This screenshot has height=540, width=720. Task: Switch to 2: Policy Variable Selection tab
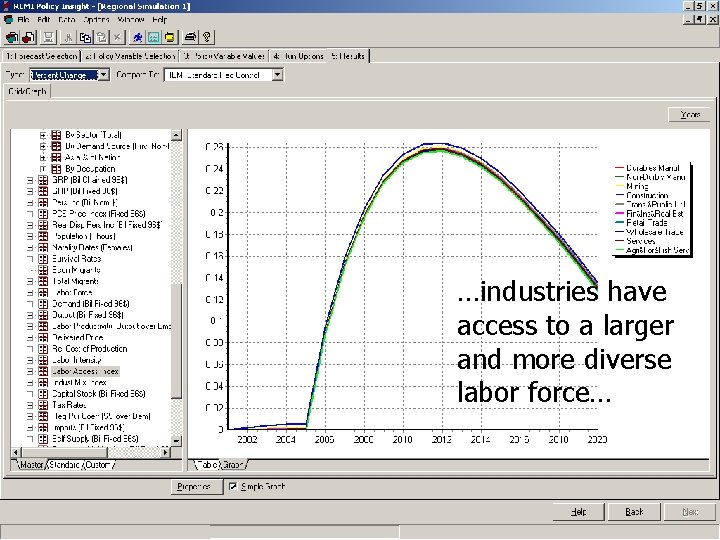coord(130,56)
